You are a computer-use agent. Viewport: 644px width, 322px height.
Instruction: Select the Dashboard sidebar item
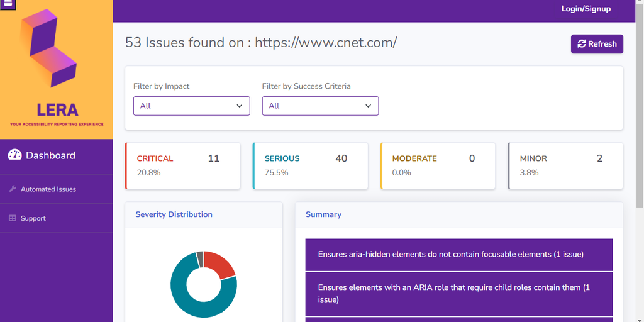click(x=50, y=155)
